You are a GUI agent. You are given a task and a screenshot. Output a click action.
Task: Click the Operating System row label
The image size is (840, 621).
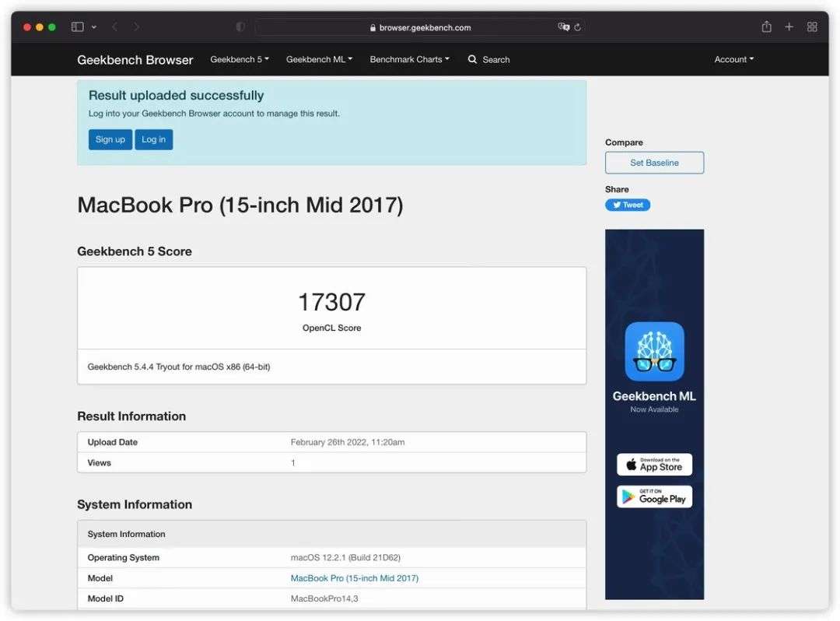(x=123, y=558)
